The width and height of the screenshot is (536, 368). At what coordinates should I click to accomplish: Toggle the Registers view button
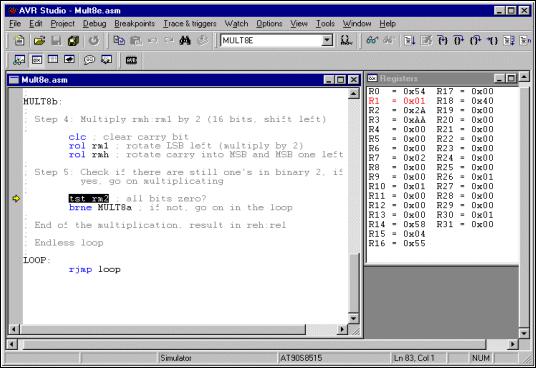(37, 60)
